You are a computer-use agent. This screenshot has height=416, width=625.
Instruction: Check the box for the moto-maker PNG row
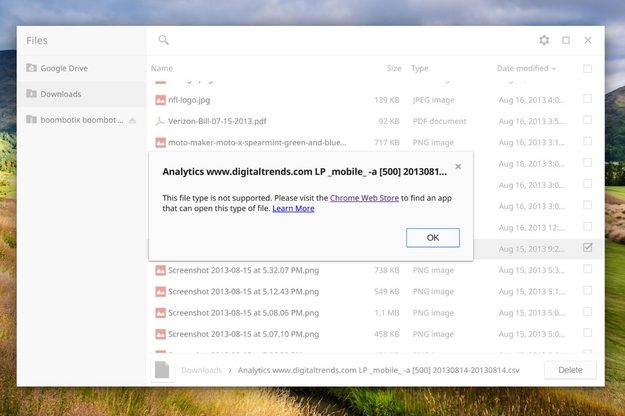tap(587, 141)
